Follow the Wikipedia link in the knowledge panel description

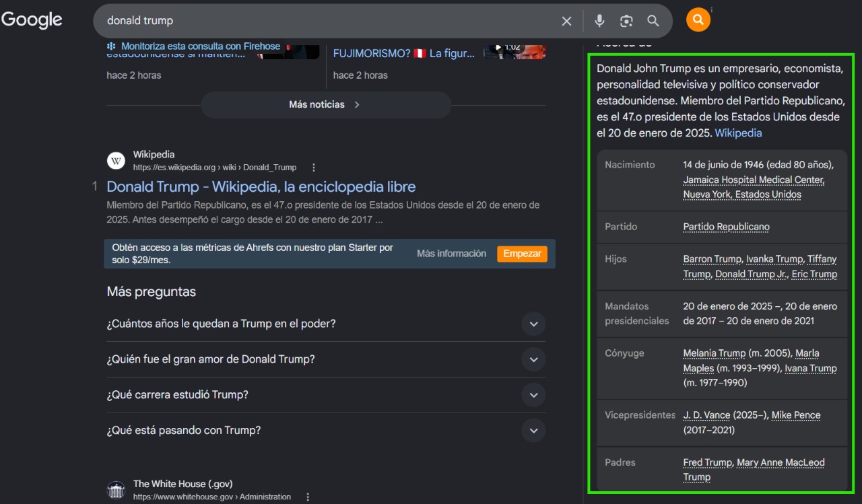coord(738,133)
